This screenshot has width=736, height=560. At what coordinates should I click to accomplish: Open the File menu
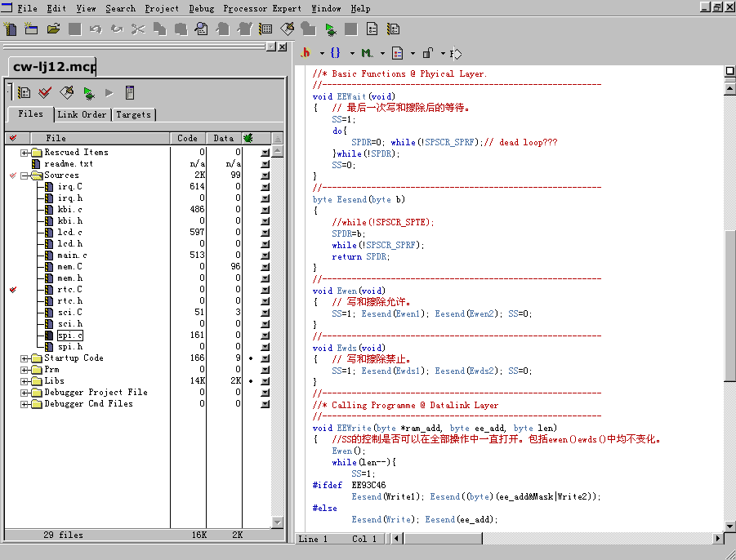[x=27, y=8]
